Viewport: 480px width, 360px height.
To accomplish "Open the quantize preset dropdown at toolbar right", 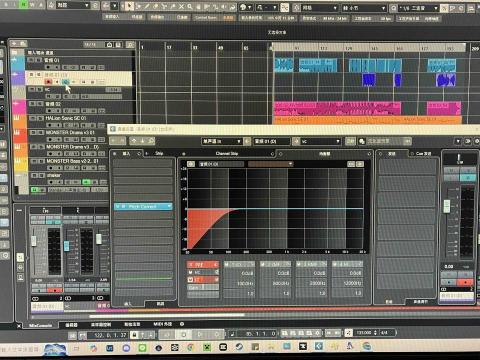I will coord(418,8).
